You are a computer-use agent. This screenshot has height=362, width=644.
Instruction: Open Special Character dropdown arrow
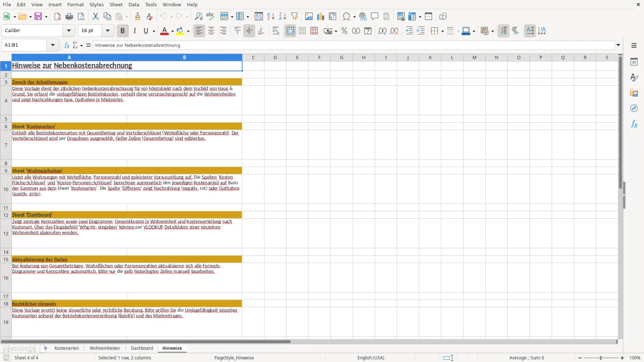pyautogui.click(x=354, y=17)
